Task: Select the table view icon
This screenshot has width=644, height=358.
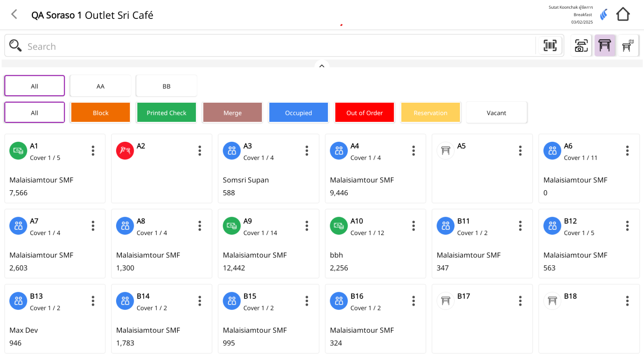Action: (605, 46)
